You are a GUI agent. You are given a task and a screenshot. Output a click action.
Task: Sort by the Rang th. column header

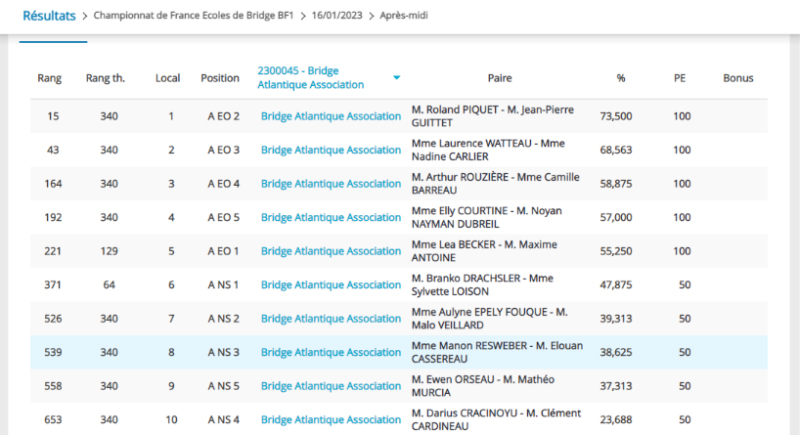coord(105,78)
